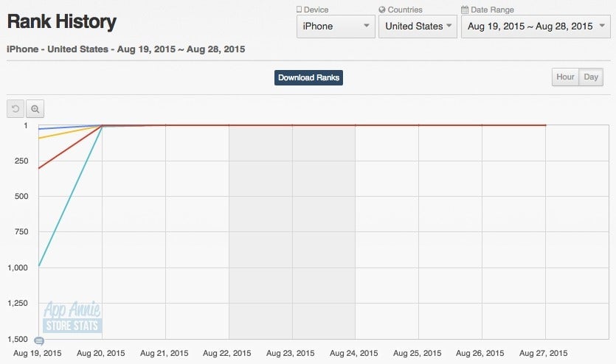Switch chart granularity to Day
The width and height of the screenshot is (616, 364).
[x=591, y=77]
